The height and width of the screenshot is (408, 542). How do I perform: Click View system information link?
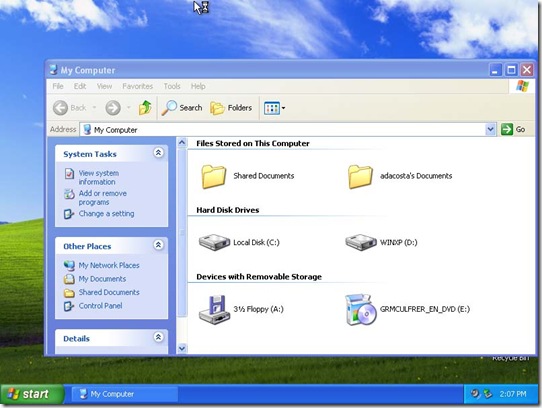99,177
